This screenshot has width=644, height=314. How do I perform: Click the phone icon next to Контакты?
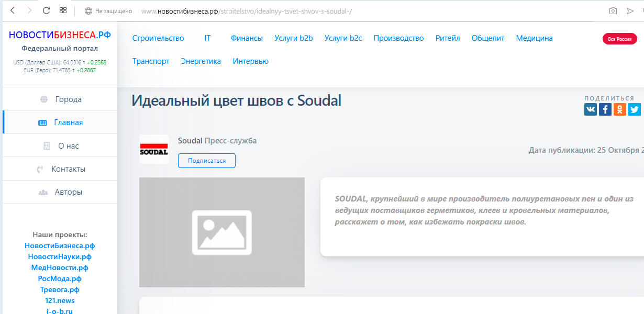coord(40,169)
